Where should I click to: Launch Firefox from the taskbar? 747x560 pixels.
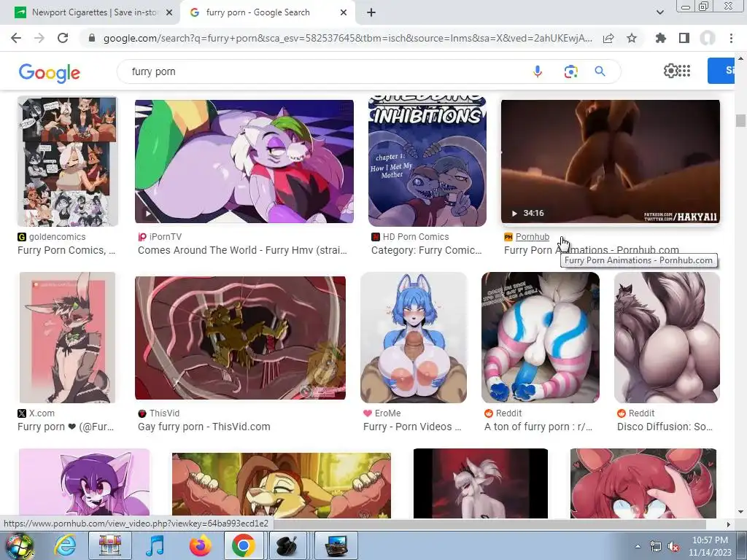[x=200, y=545]
